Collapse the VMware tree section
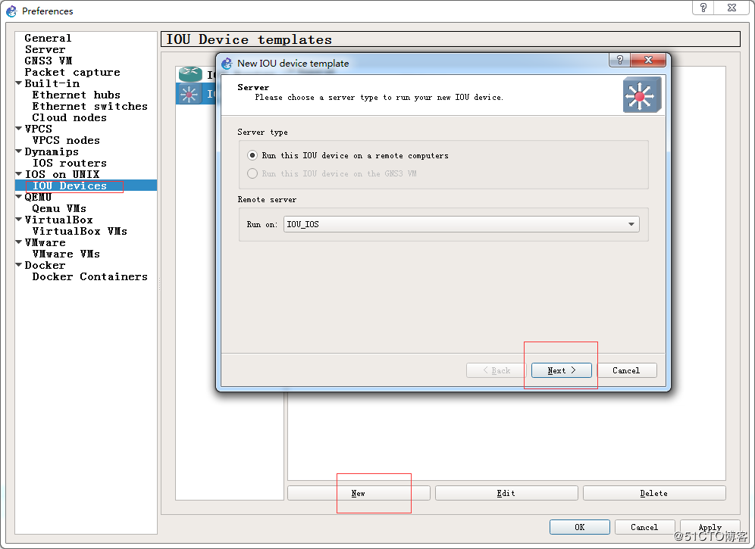The image size is (755, 549). pos(19,242)
